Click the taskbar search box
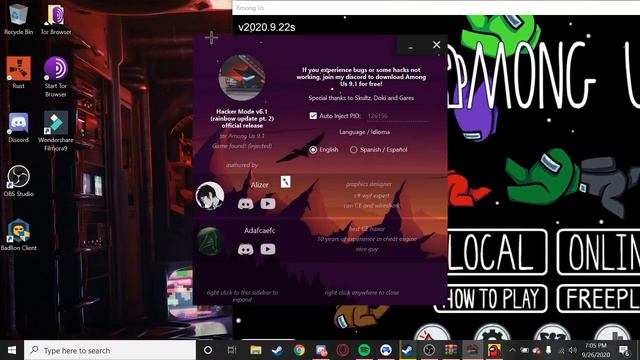Image resolution: width=640 pixels, height=360 pixels. tap(110, 350)
